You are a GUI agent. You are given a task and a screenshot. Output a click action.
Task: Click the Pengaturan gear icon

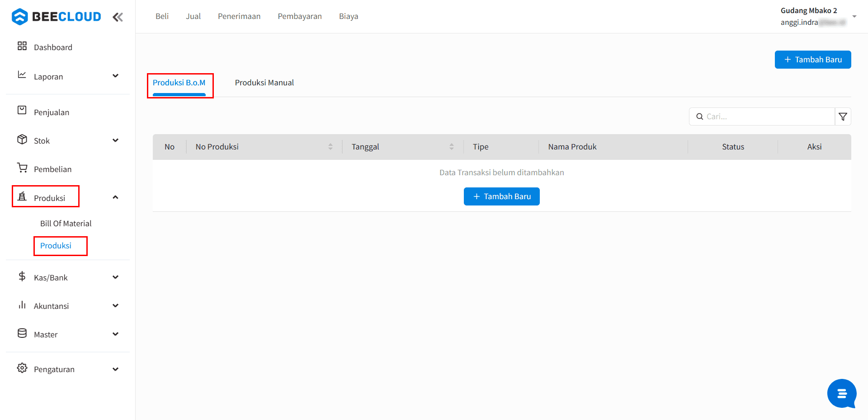pos(22,368)
